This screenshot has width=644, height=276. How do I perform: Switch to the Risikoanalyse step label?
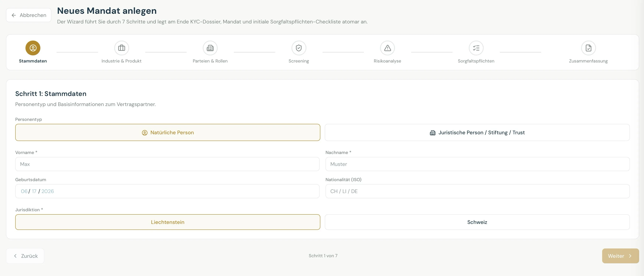click(387, 61)
